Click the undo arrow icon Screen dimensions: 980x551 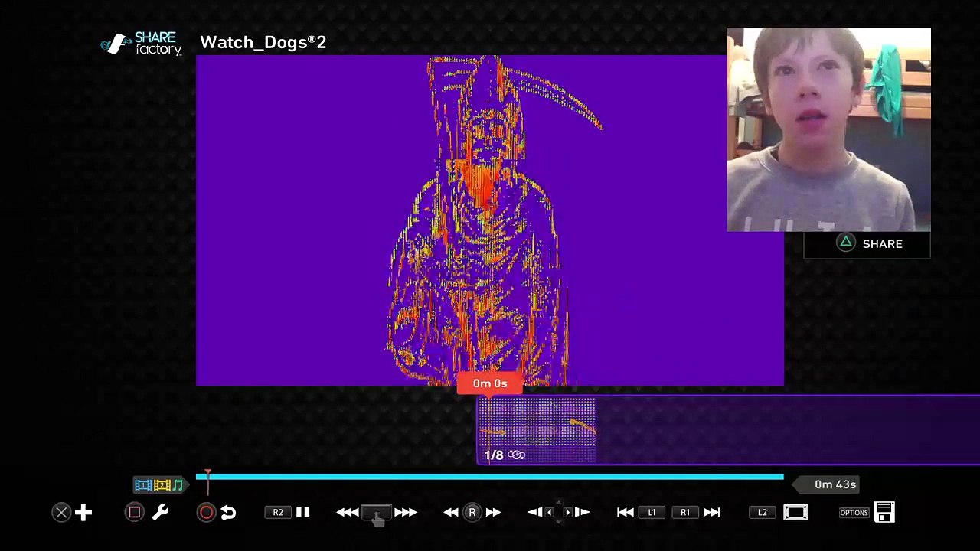click(x=228, y=512)
